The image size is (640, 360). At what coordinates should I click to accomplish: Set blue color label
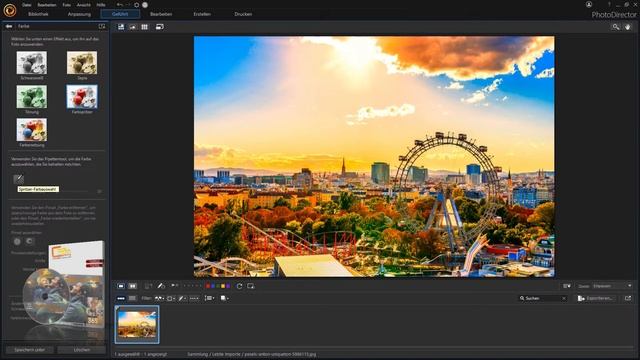click(213, 286)
